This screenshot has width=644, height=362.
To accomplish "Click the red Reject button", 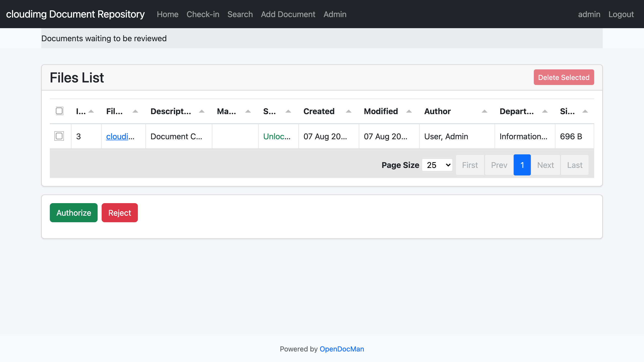I will pos(120,213).
